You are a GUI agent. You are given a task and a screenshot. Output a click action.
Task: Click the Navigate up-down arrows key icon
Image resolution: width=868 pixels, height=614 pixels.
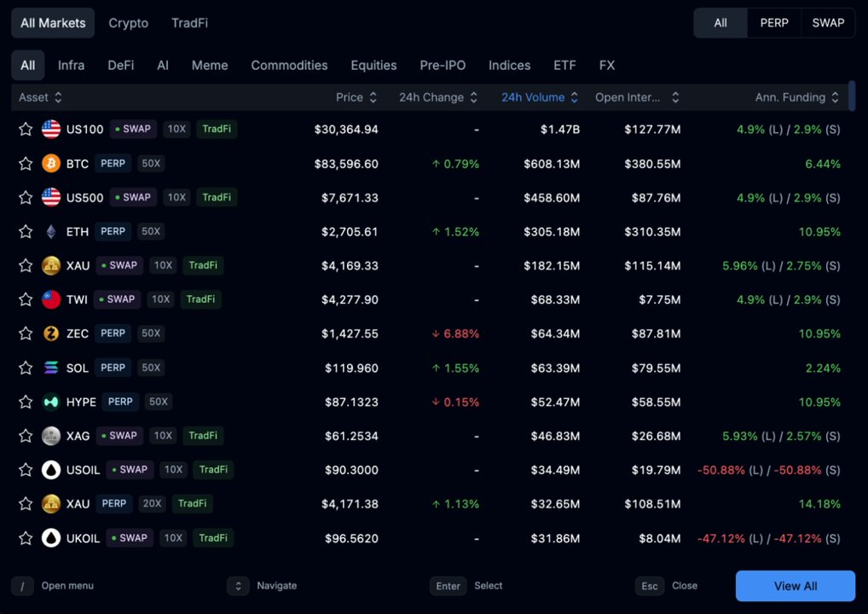[x=238, y=586]
